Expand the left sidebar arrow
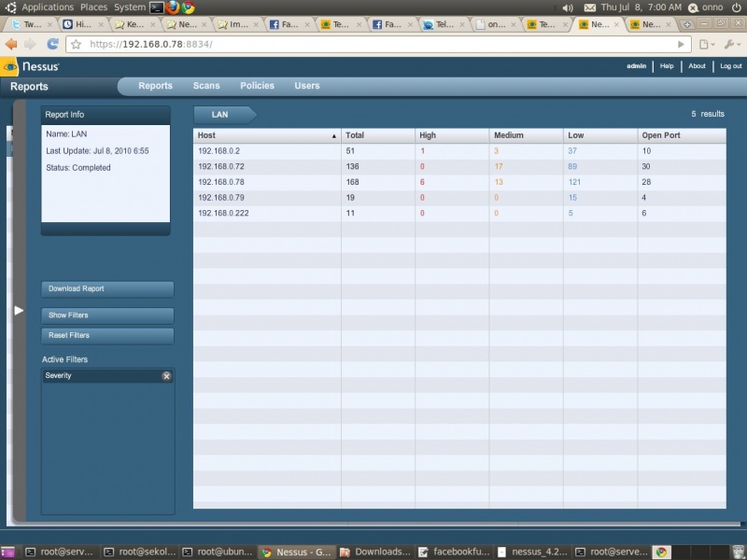The height and width of the screenshot is (560, 747). click(19, 310)
